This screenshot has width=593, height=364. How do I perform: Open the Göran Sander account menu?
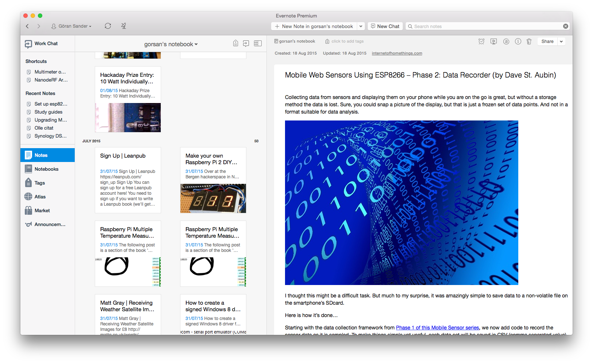pyautogui.click(x=71, y=26)
